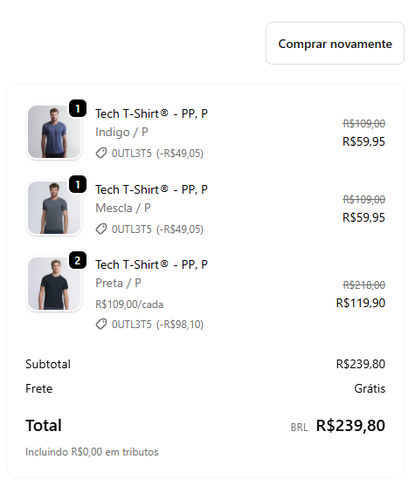Click the Grátis shipping value
Screen dimensions: 408x500
click(370, 389)
